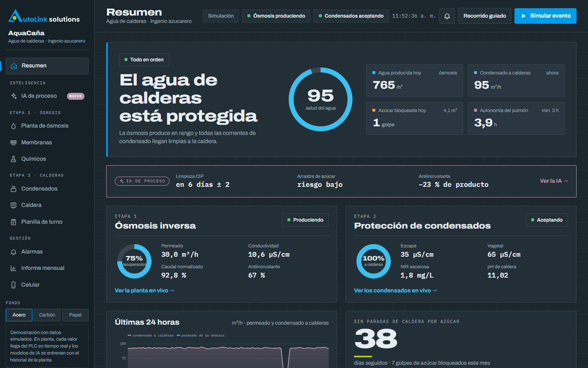The width and height of the screenshot is (588, 368).
Task: Click Condensado a calderas value 95 m³/h
Action: coord(488,85)
